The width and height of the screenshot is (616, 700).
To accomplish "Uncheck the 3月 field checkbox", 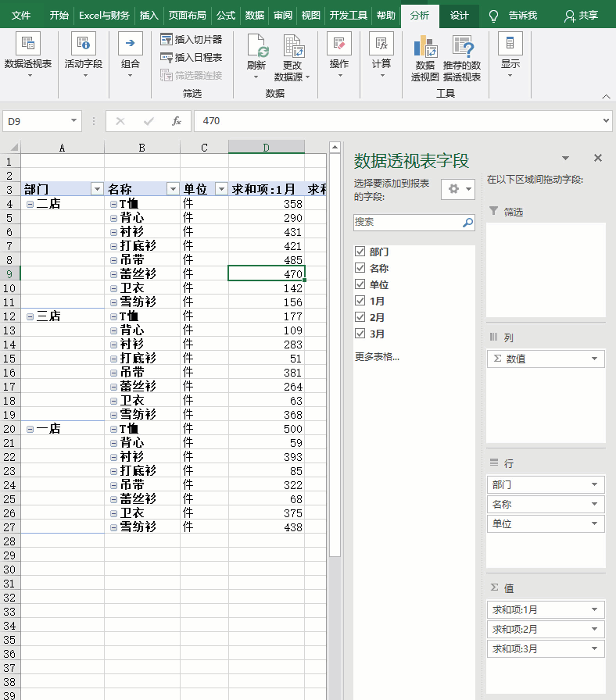I will pyautogui.click(x=360, y=333).
